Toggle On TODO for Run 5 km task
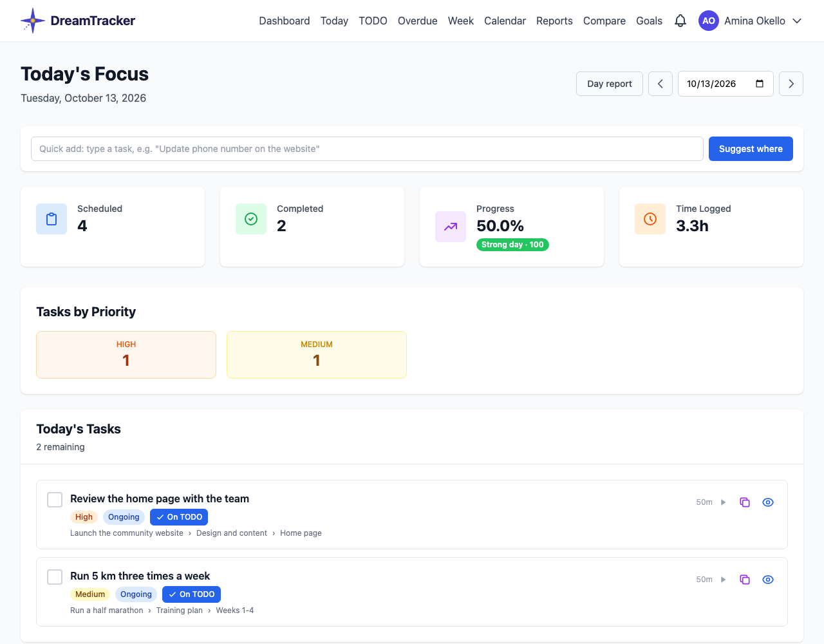The image size is (824, 644). pos(191,594)
